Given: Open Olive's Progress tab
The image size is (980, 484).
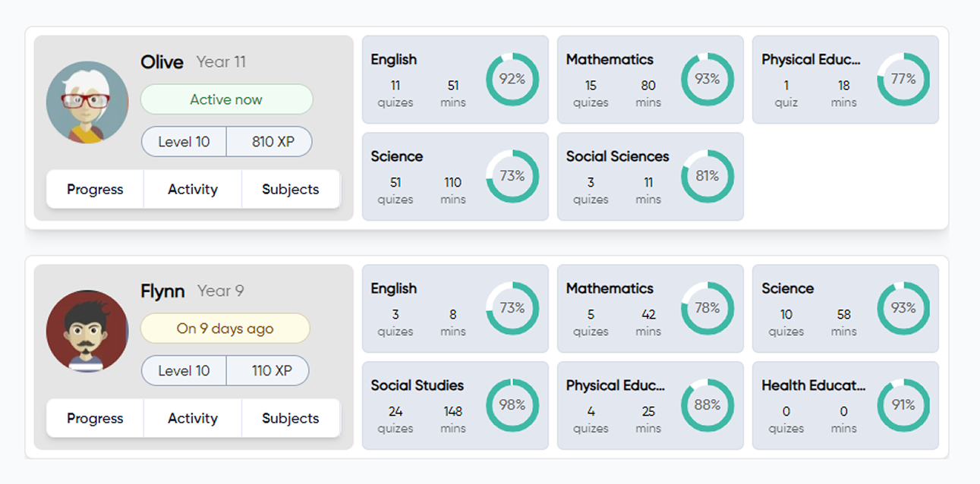Looking at the screenshot, I should point(95,190).
